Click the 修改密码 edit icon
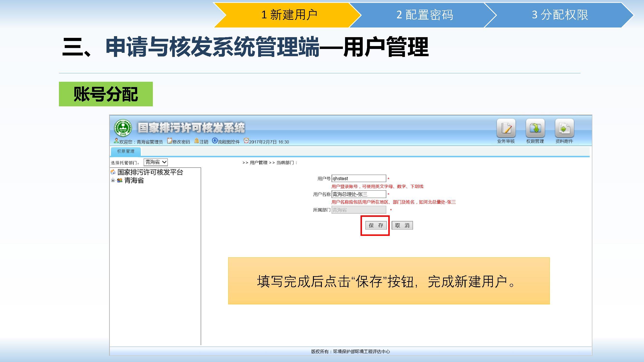The image size is (644, 362). click(x=170, y=141)
